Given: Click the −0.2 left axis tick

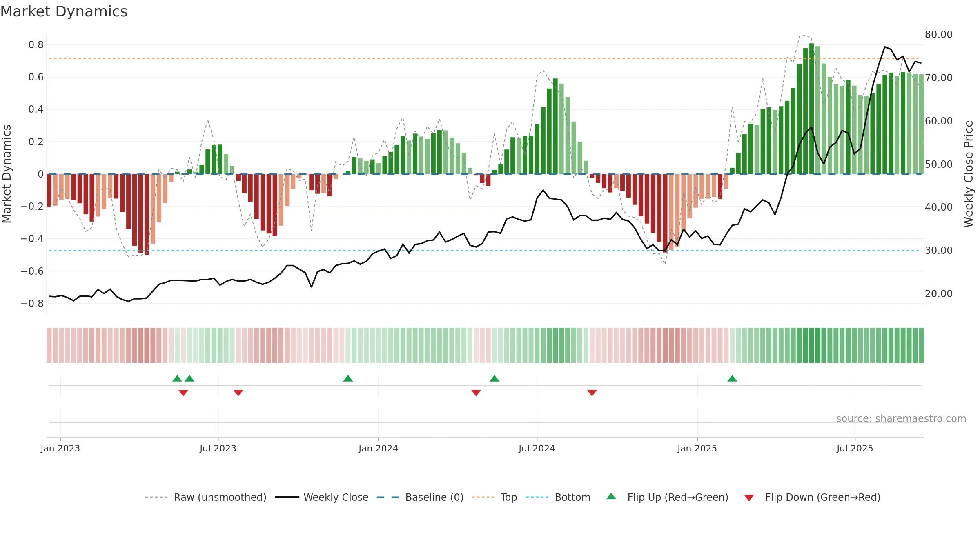Looking at the screenshot, I should pos(32,206).
